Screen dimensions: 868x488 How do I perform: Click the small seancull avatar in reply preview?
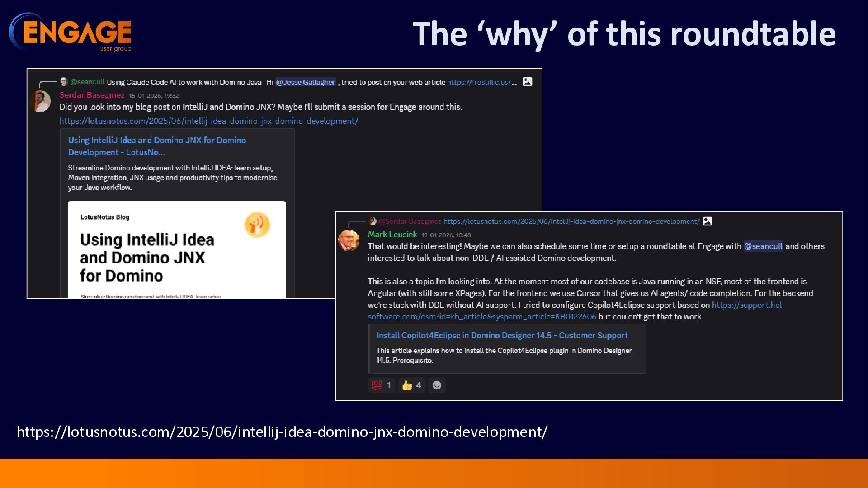[64, 82]
